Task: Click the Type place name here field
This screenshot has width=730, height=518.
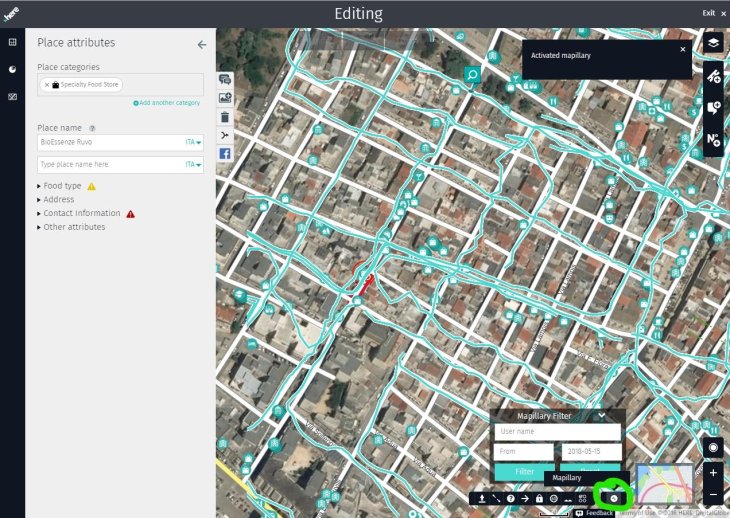Action: (x=120, y=164)
